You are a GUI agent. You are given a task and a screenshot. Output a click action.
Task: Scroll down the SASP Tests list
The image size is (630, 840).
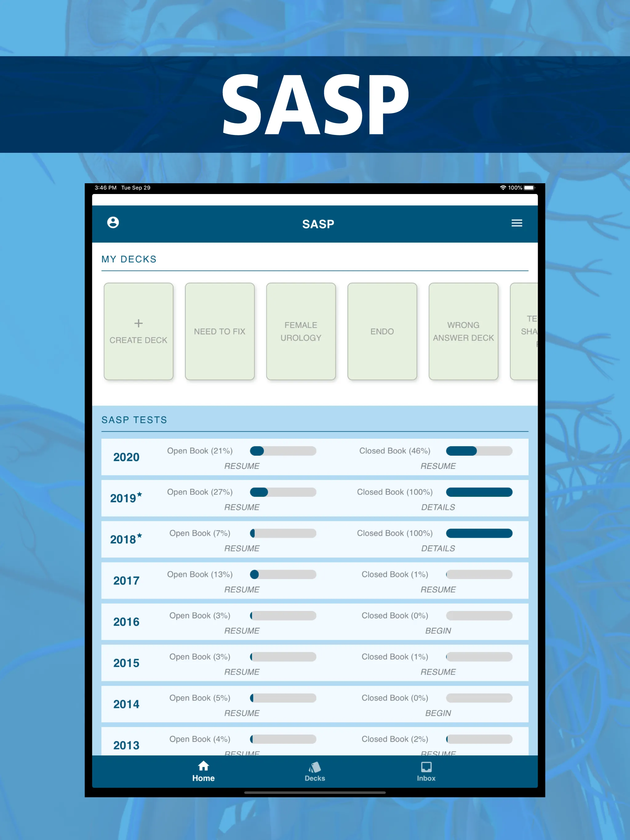pyautogui.click(x=315, y=595)
